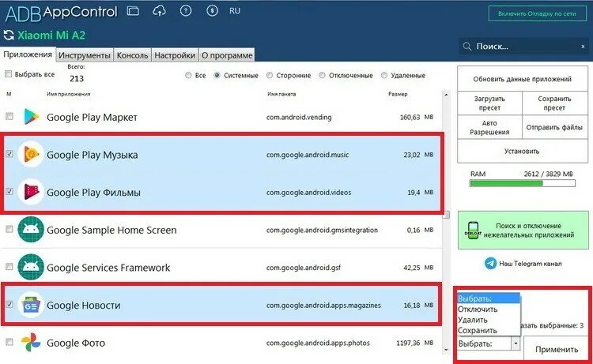
Task: Choose Удалить from the dropdown list
Action: (489, 320)
